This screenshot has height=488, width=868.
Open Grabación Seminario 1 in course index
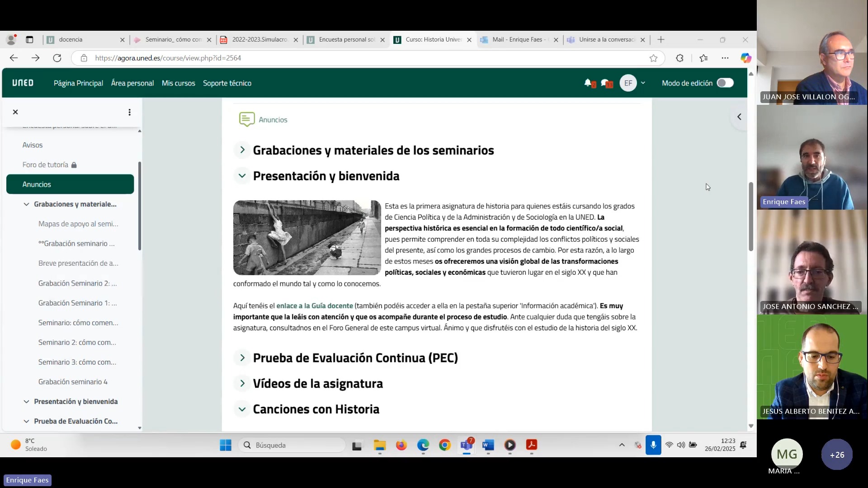coord(77,303)
